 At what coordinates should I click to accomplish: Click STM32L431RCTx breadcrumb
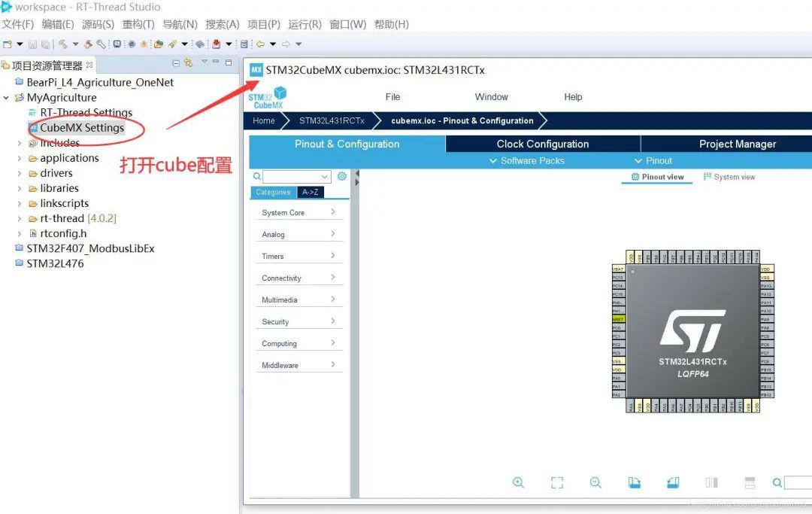pos(332,120)
